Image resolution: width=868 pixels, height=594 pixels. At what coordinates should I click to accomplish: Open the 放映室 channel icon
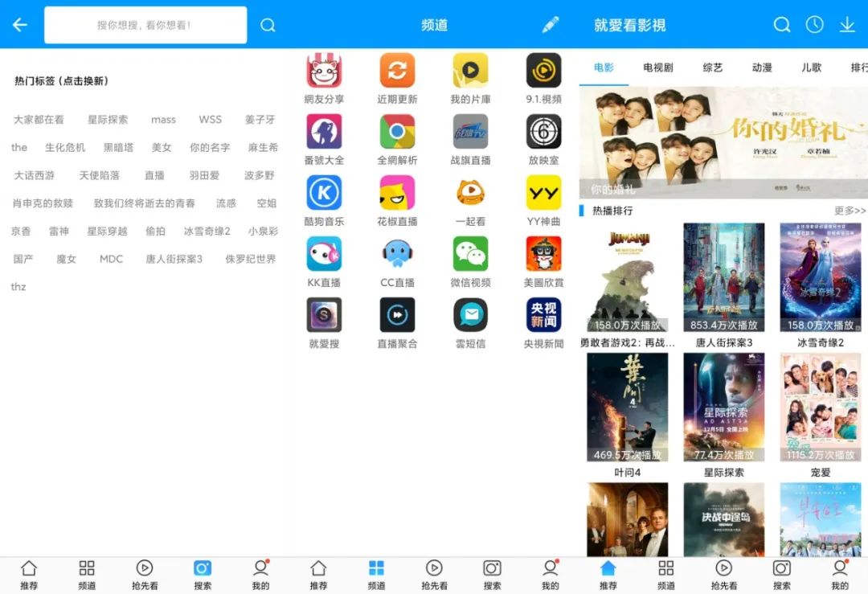(x=543, y=131)
